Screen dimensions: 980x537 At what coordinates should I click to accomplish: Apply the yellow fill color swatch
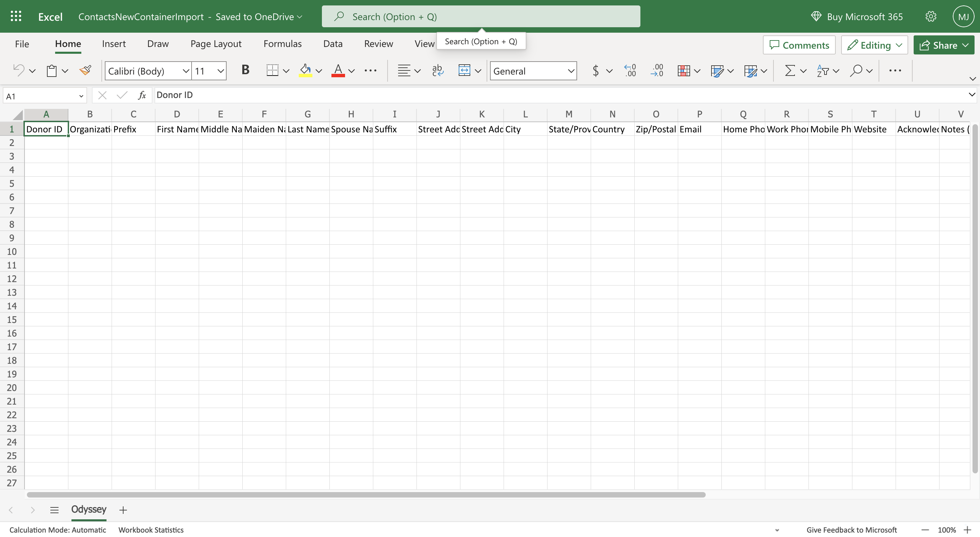[x=305, y=70]
